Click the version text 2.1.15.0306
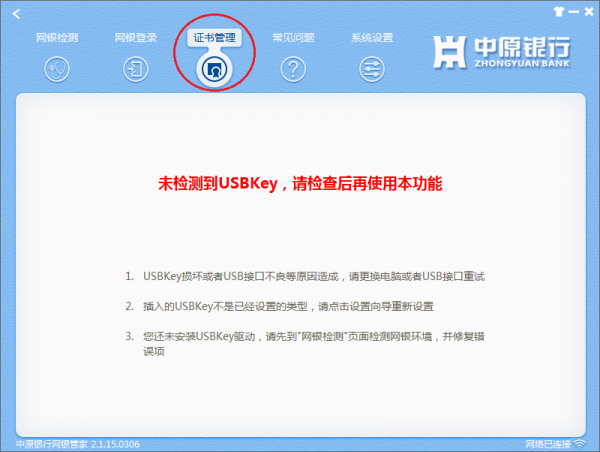 [x=115, y=444]
